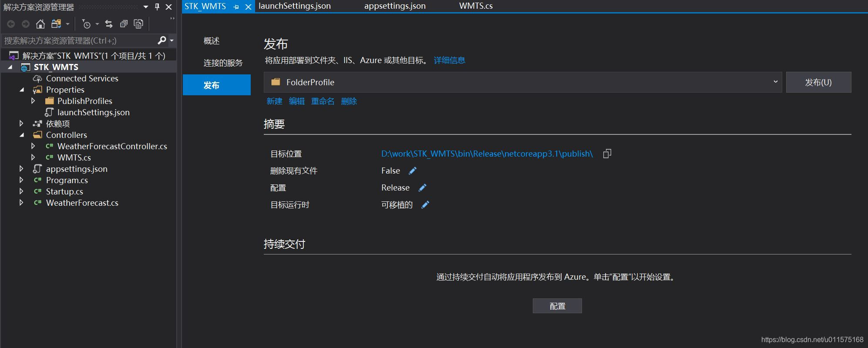
Task: Click the 删除 delete profile link
Action: click(x=349, y=101)
